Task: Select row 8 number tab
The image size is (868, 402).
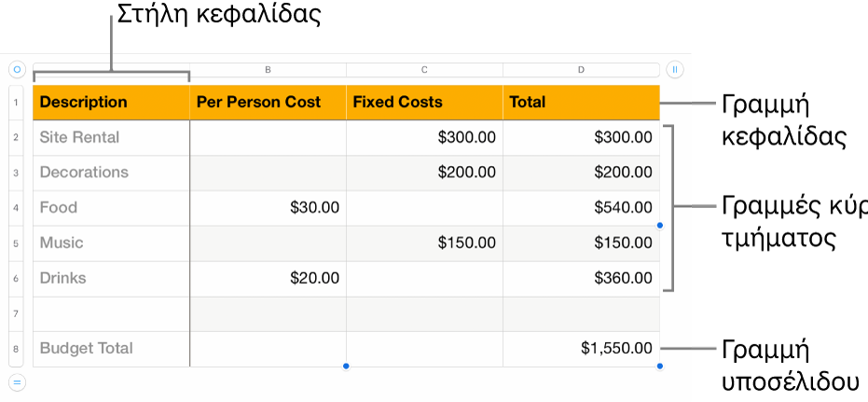Action: pos(17,349)
